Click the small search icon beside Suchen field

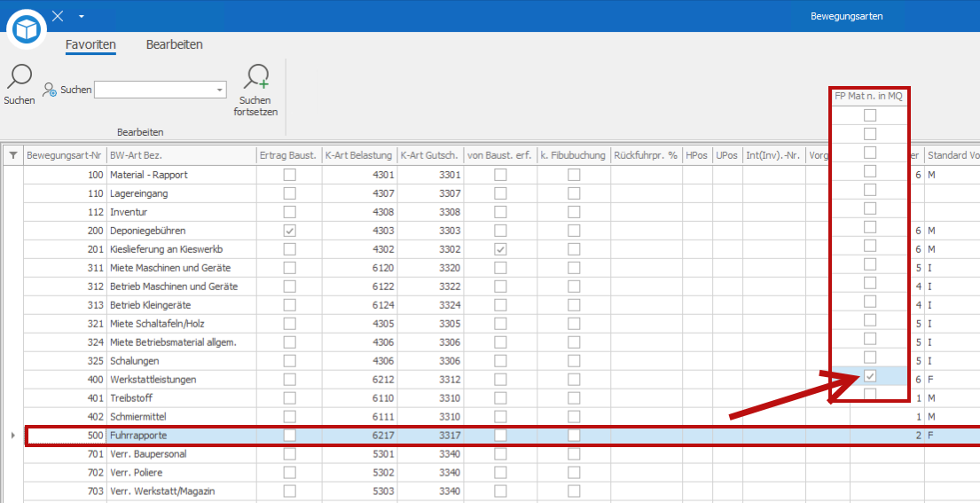click(x=50, y=90)
